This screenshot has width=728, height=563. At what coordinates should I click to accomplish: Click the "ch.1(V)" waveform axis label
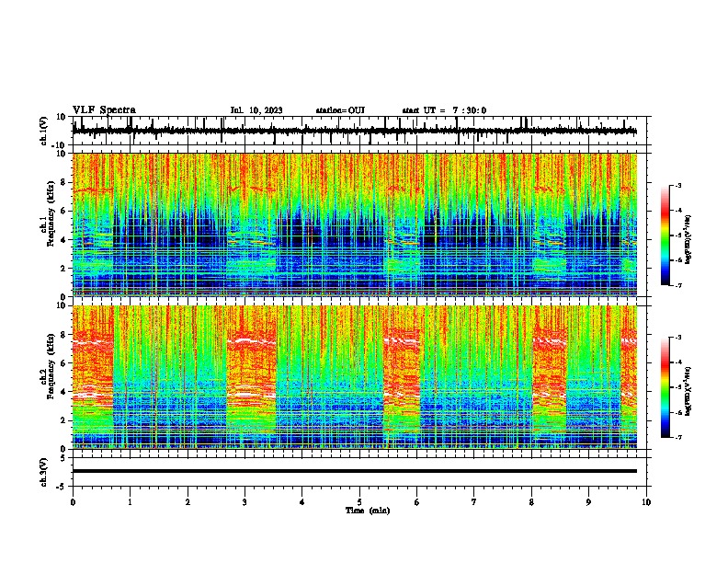tap(44, 131)
